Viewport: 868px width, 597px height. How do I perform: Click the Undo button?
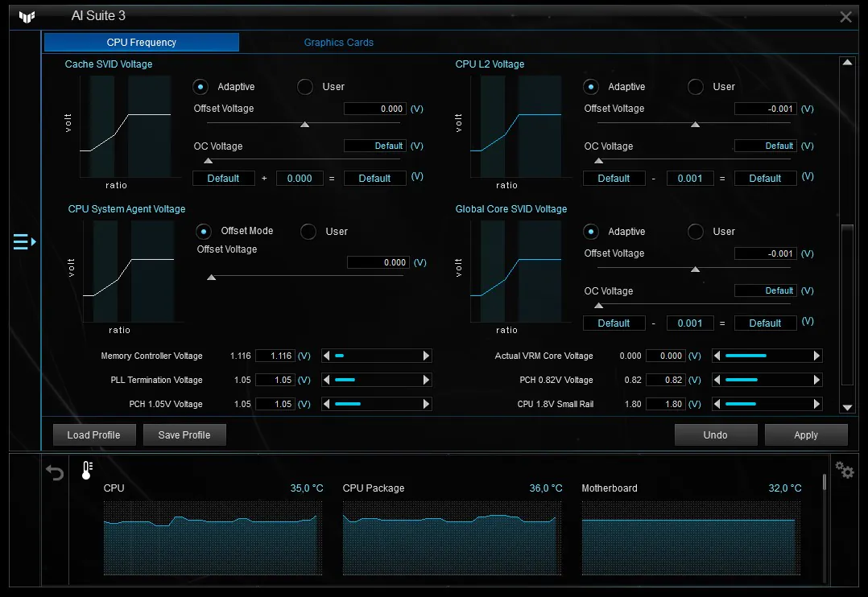(716, 435)
